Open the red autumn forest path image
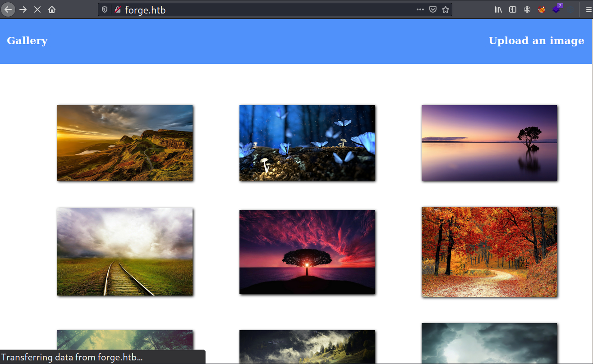Screen dimensions: 593x364 (x=489, y=252)
